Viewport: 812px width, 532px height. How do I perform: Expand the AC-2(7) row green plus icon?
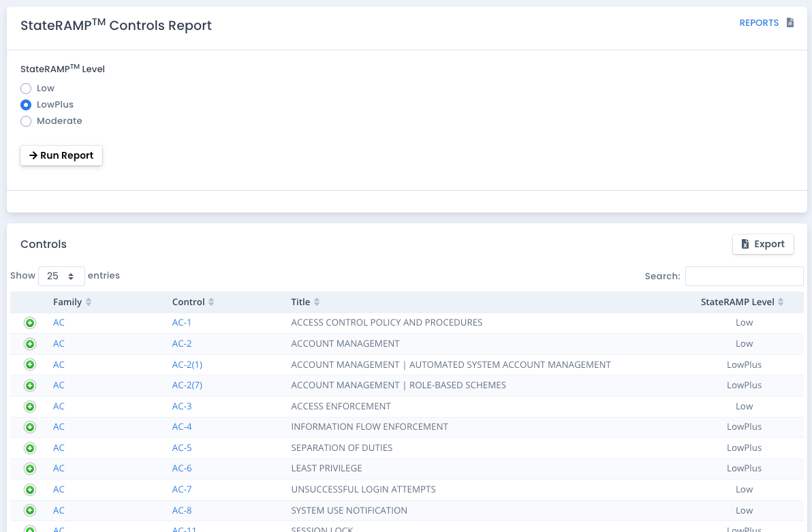30,386
